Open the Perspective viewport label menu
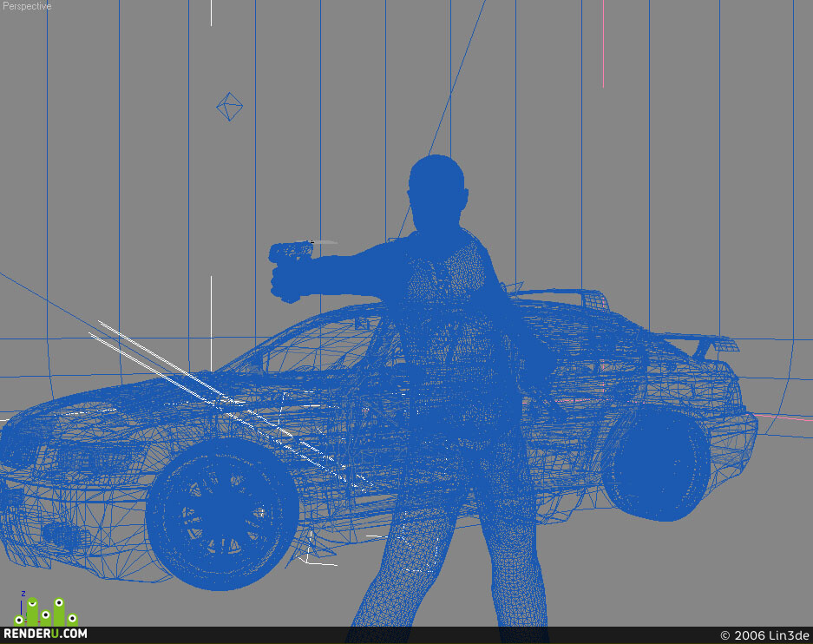The width and height of the screenshot is (813, 644). tap(27, 6)
